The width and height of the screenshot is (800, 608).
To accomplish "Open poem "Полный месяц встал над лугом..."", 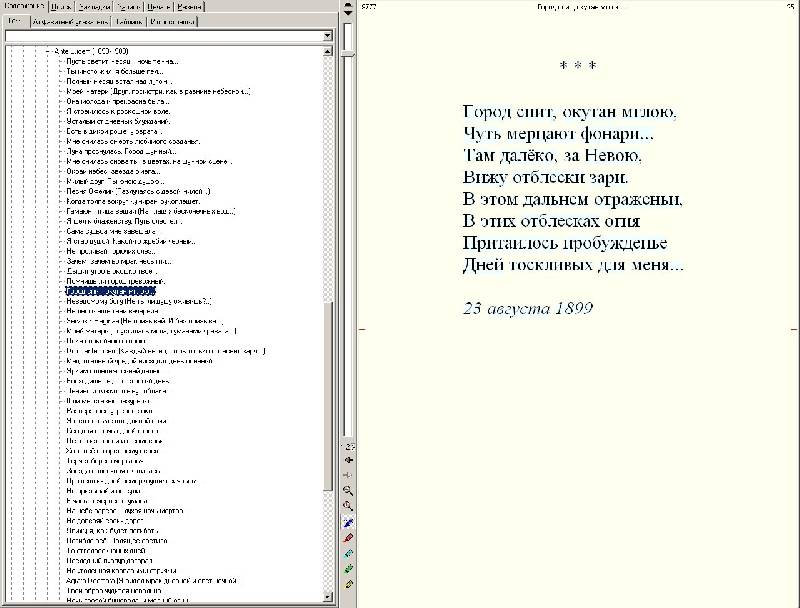I will 119,81.
